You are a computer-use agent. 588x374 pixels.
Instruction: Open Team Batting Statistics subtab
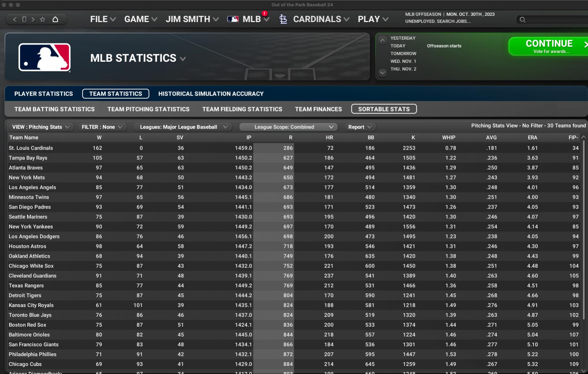pos(54,109)
